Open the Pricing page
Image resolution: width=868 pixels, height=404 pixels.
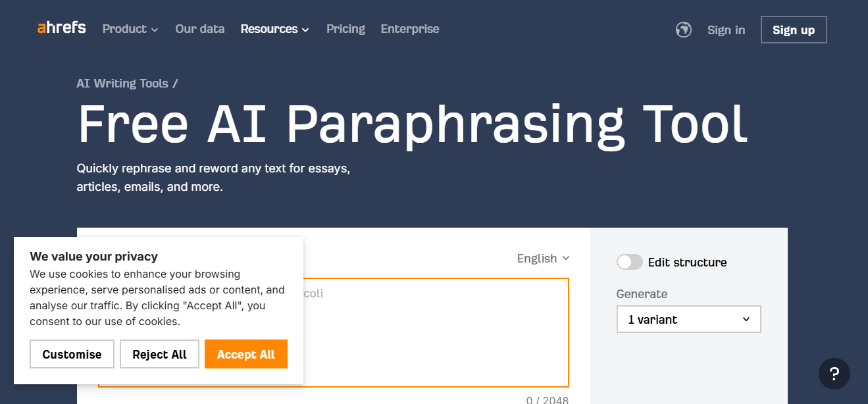tap(345, 29)
